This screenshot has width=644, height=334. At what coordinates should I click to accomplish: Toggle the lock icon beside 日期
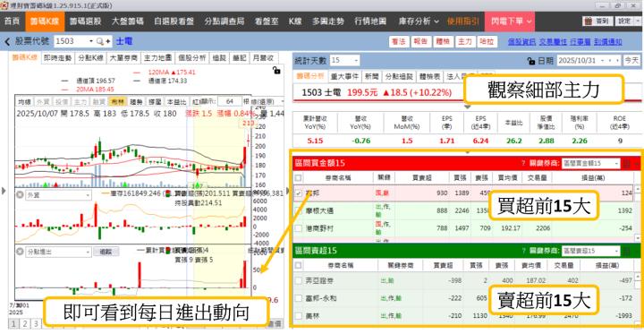[x=531, y=61]
